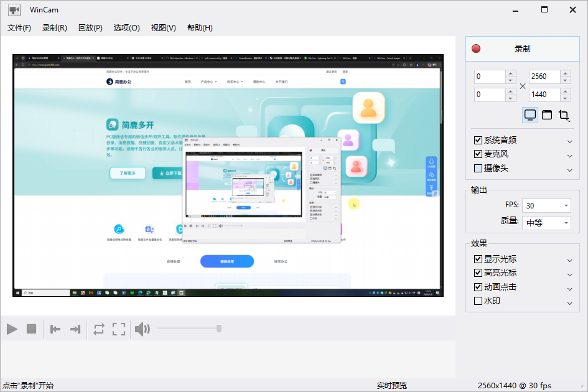
Task: Decrease height 1440 with down arrow
Action: 565,98
